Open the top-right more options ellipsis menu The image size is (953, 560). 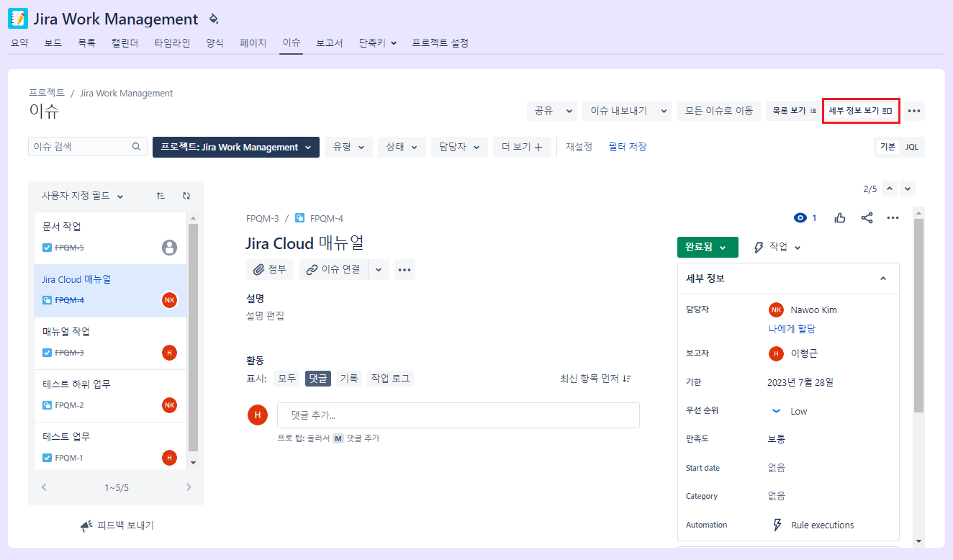pos(914,111)
